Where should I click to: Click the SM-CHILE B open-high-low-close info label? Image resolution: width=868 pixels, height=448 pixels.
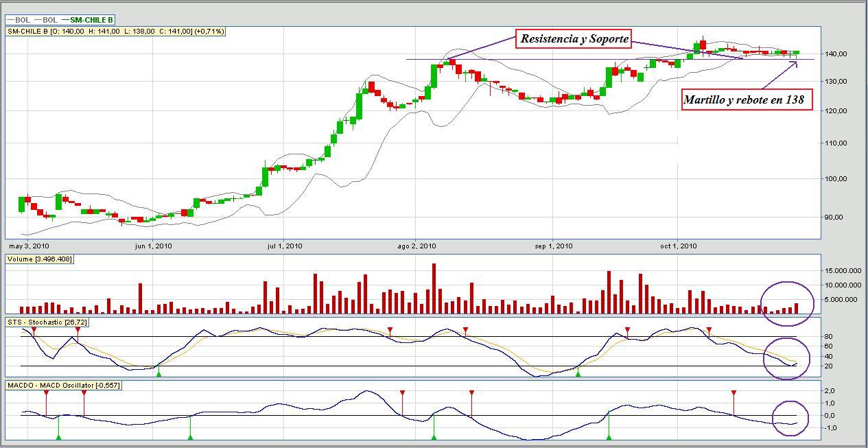(x=115, y=32)
